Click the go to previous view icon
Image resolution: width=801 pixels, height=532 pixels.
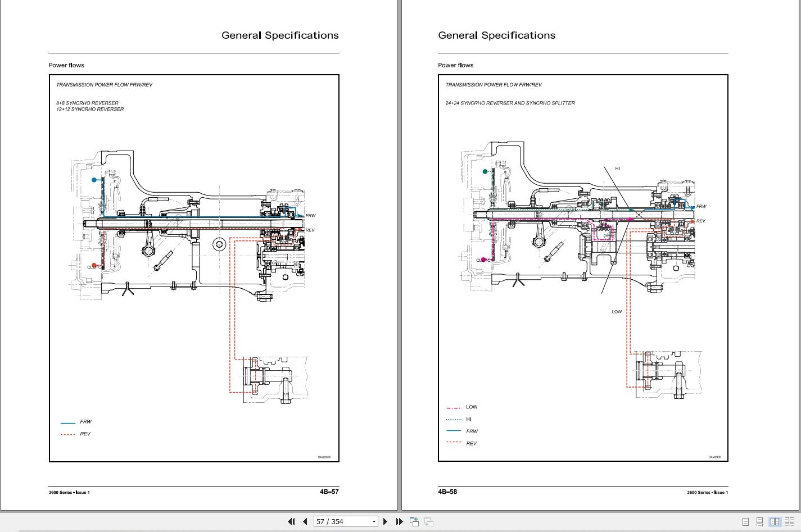pos(414,521)
